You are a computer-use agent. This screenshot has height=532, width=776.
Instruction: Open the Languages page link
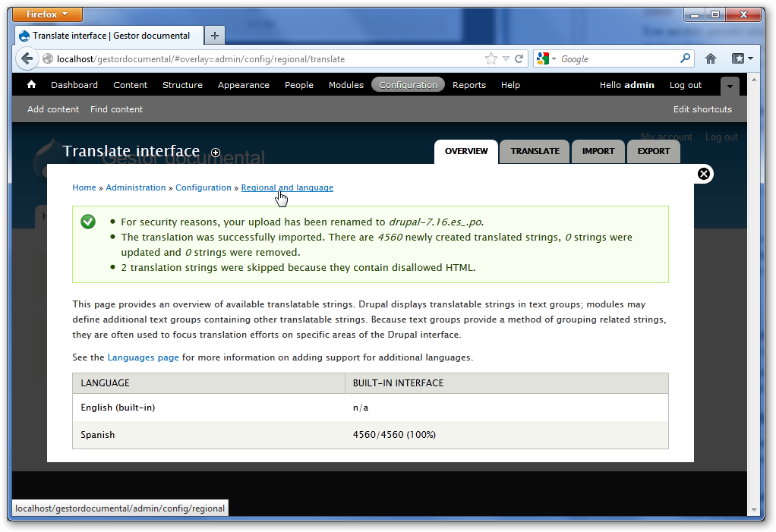pyautogui.click(x=143, y=357)
